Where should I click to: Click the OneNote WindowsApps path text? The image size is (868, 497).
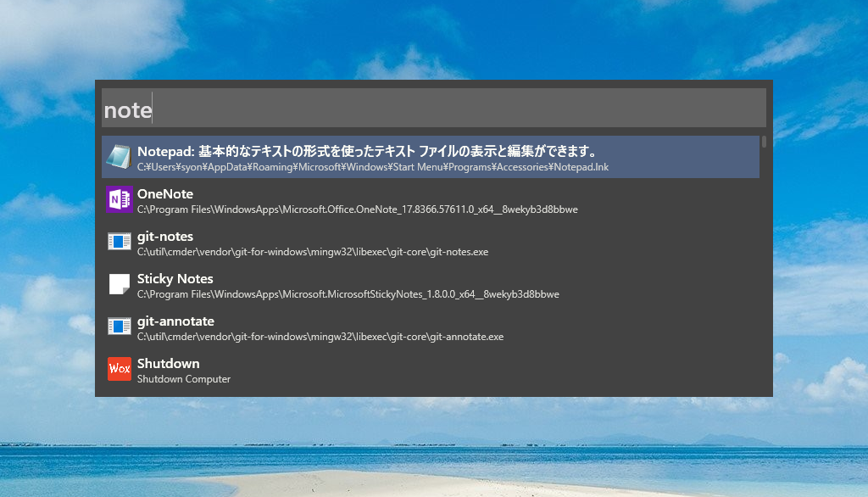[358, 209]
